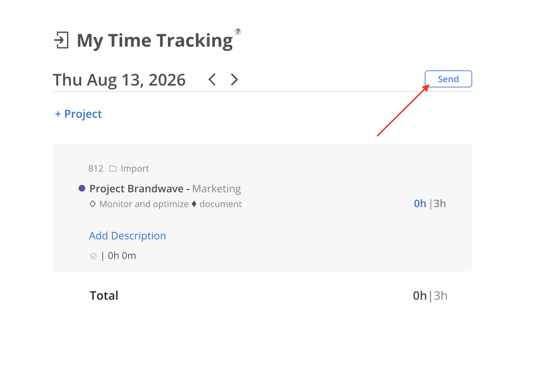
Task: Click the time tracking login arrow icon
Action: (62, 40)
